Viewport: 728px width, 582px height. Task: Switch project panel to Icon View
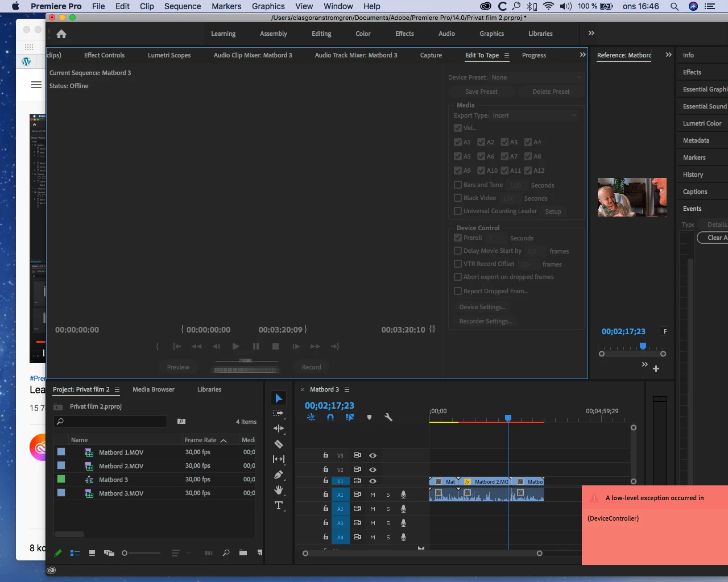[92, 553]
